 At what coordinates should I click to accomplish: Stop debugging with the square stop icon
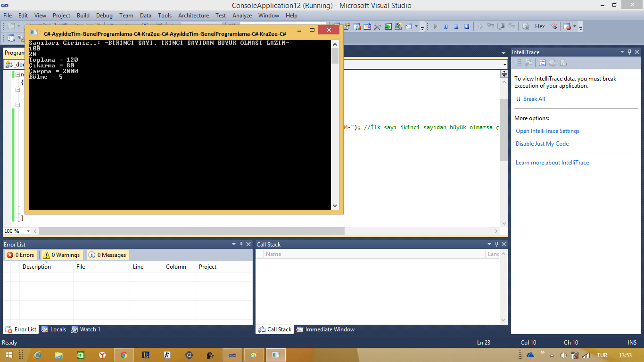coord(456,26)
